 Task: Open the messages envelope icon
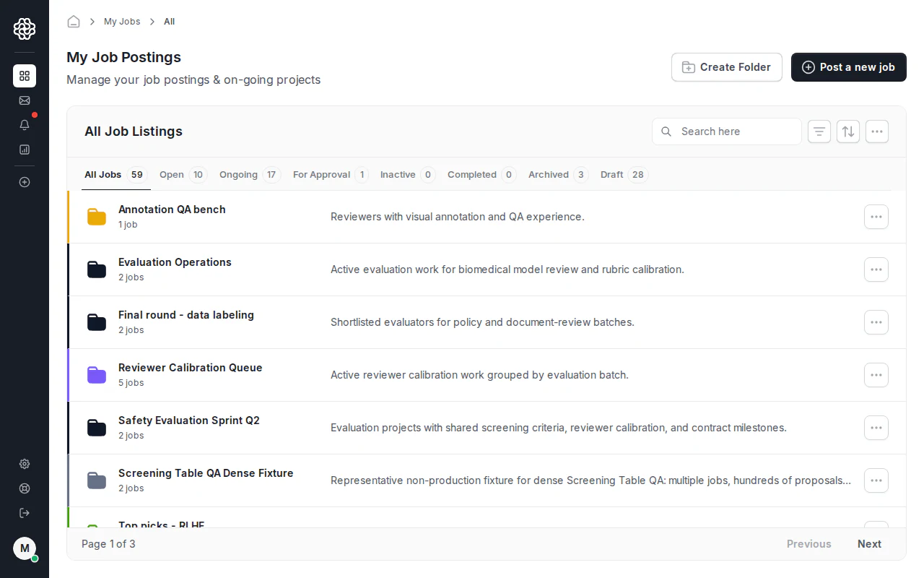click(25, 100)
